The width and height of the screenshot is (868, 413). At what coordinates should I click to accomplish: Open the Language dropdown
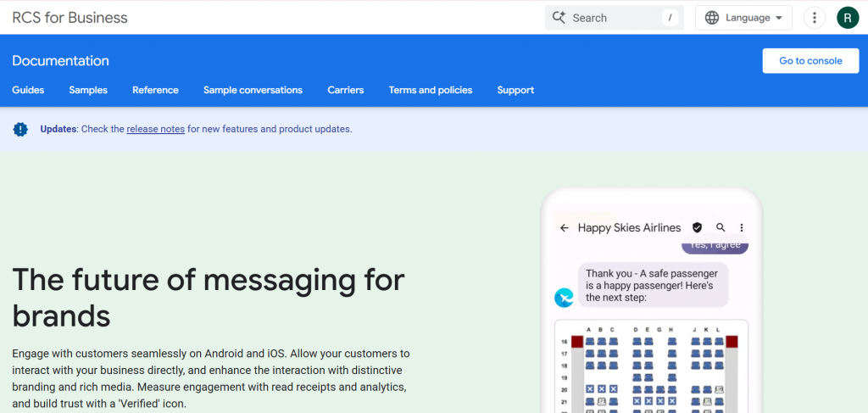pos(743,18)
